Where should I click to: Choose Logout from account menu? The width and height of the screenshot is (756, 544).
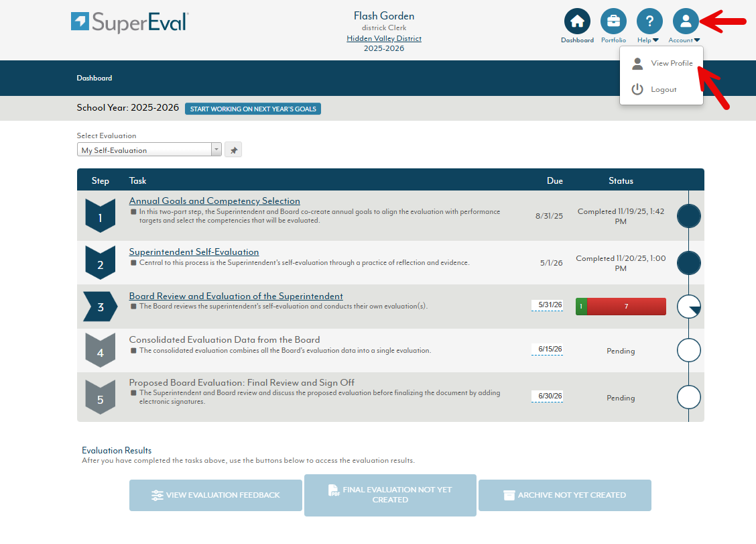[x=663, y=89]
